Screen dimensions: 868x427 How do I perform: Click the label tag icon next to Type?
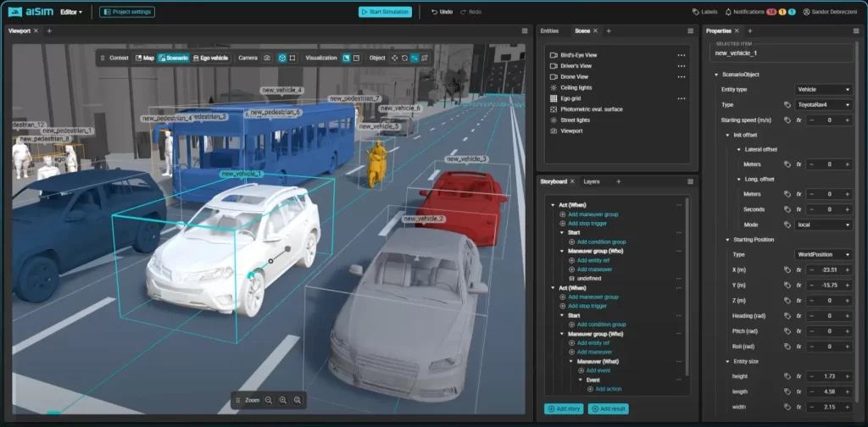pos(787,104)
